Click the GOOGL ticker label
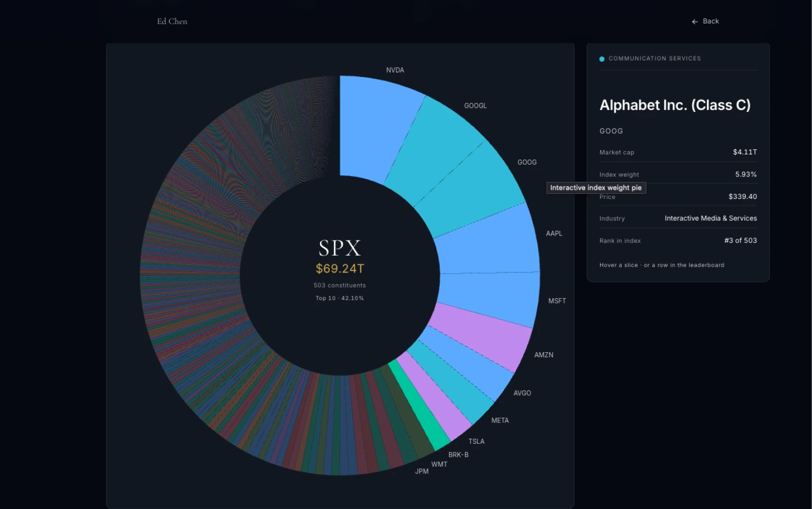812x509 pixels. [x=475, y=106]
